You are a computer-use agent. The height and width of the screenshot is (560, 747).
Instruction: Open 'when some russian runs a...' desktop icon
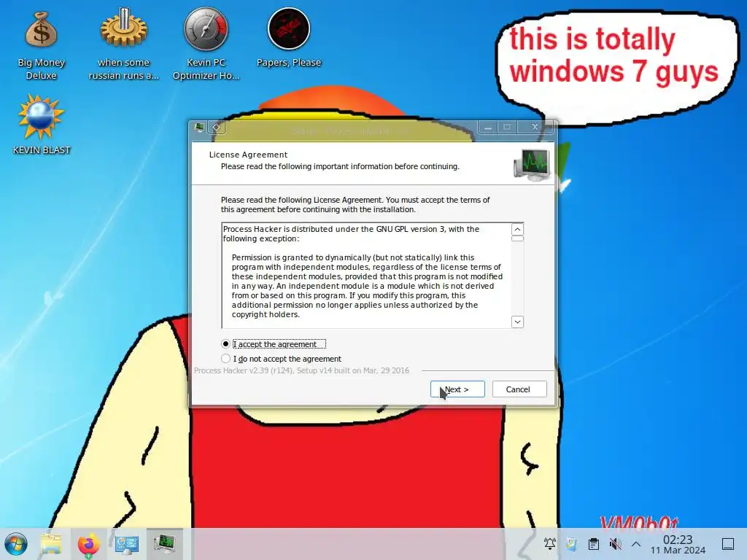point(123,46)
